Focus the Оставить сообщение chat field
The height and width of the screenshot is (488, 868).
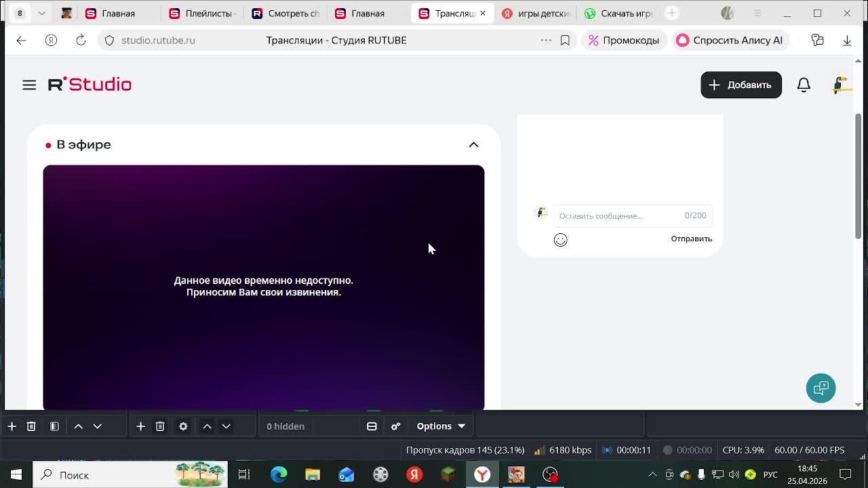632,216
